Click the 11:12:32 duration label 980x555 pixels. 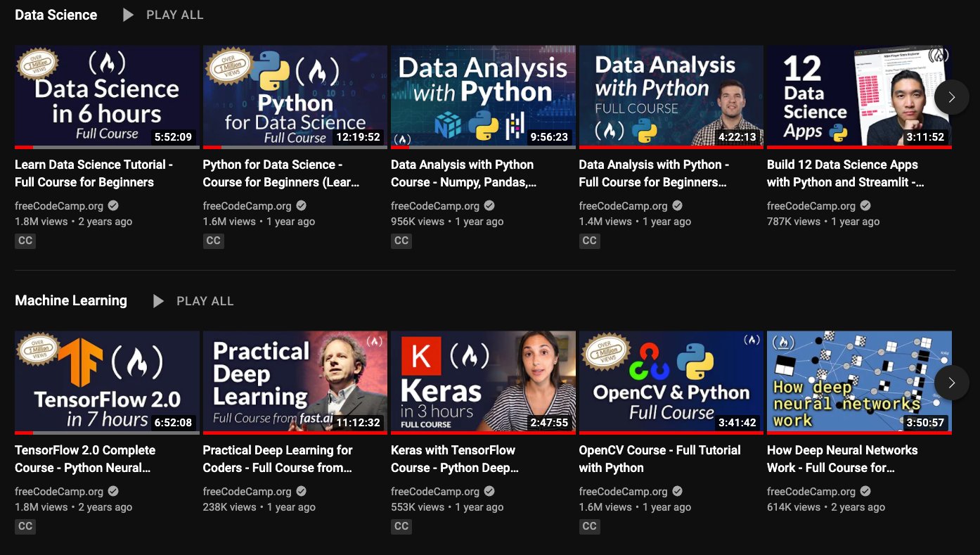[358, 423]
